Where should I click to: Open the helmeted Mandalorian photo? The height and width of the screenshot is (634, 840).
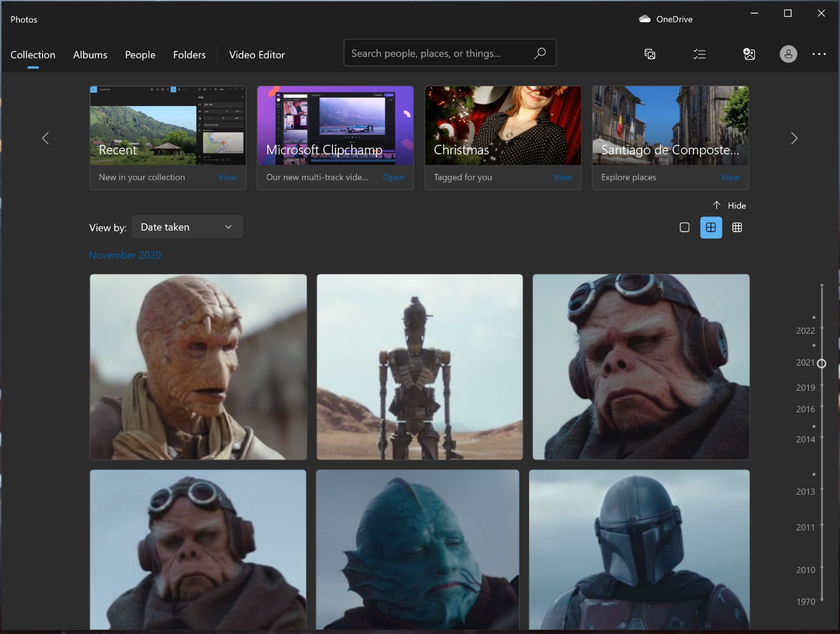pyautogui.click(x=639, y=549)
